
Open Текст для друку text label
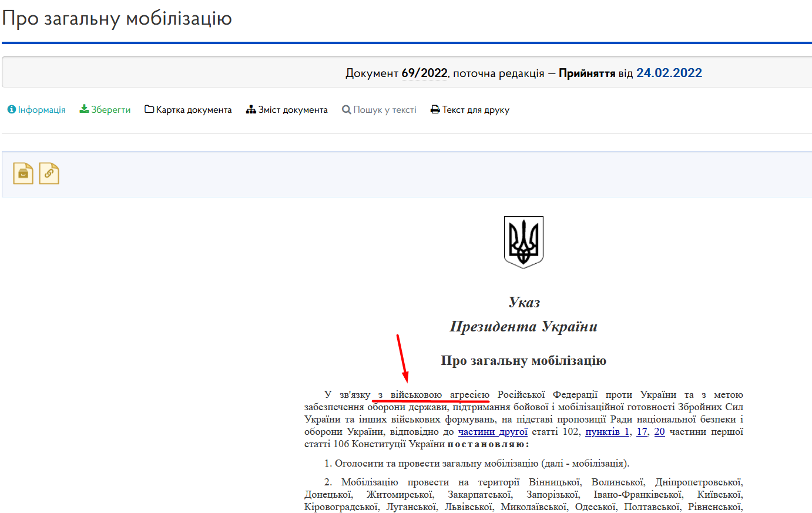pyautogui.click(x=475, y=110)
